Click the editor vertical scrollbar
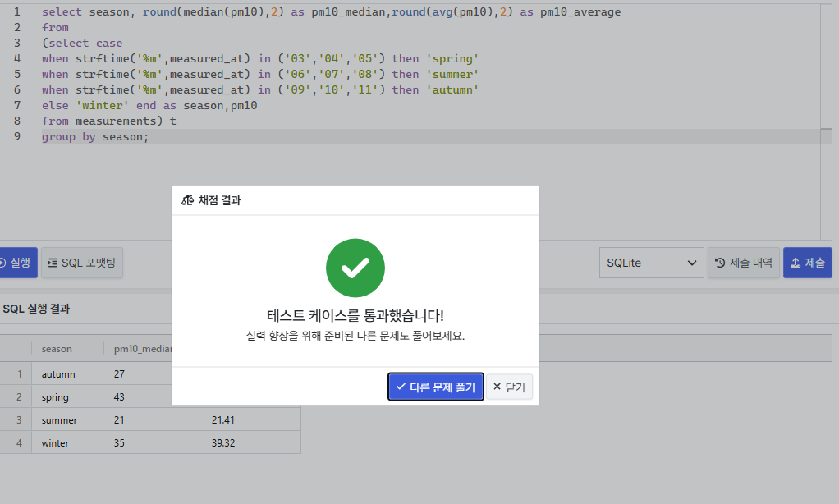 click(x=826, y=122)
